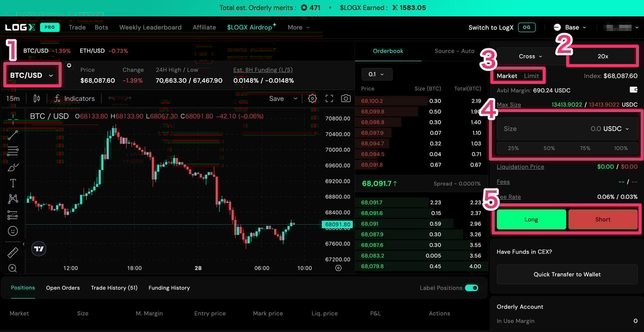This screenshot has width=644, height=332.
Task: Click the green Long button
Action: [x=531, y=219]
